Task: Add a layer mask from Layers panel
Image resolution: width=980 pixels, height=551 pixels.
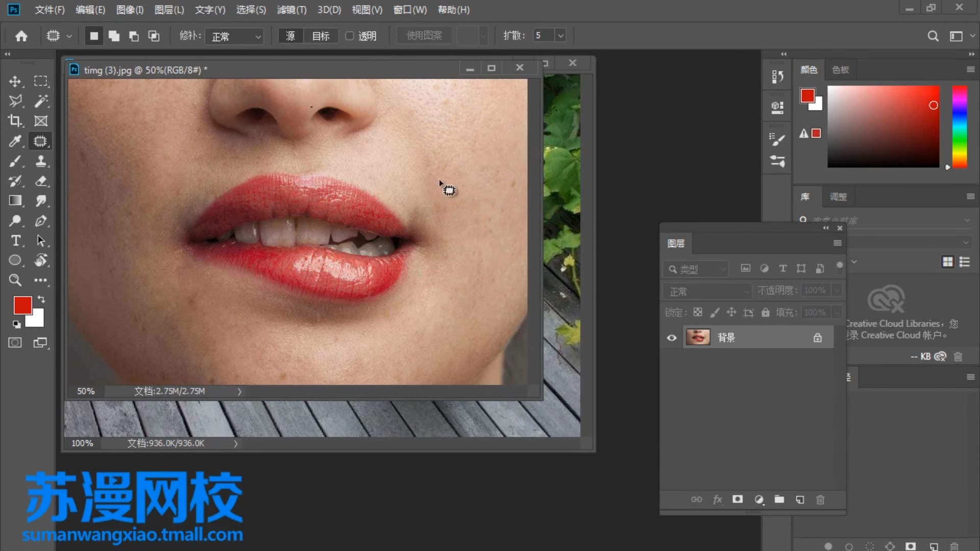Action: pos(738,499)
